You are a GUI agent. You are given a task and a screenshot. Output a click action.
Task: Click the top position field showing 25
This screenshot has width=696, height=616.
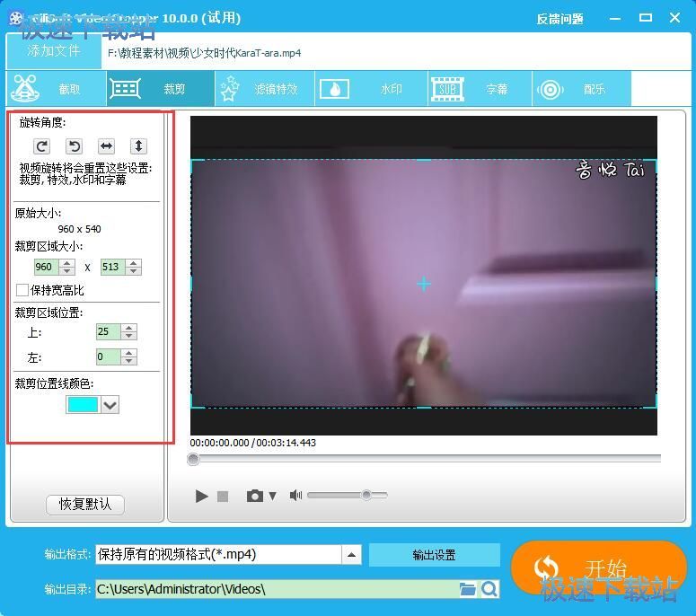[x=109, y=331]
